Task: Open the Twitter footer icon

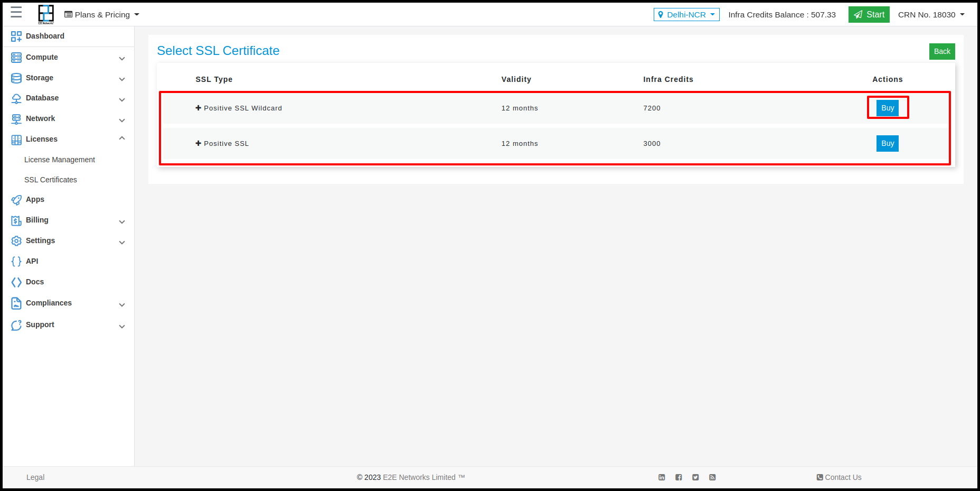Action: coord(695,477)
